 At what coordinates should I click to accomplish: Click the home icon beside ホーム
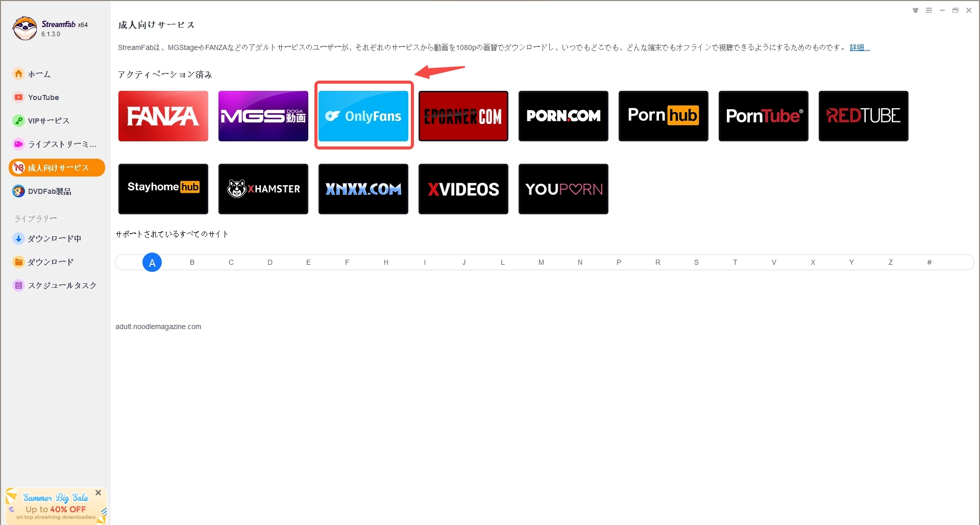coord(18,74)
